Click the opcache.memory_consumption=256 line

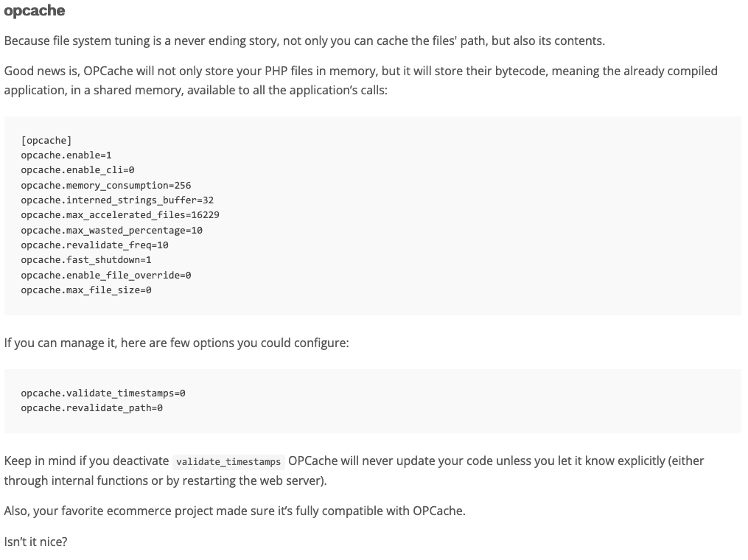tap(105, 185)
